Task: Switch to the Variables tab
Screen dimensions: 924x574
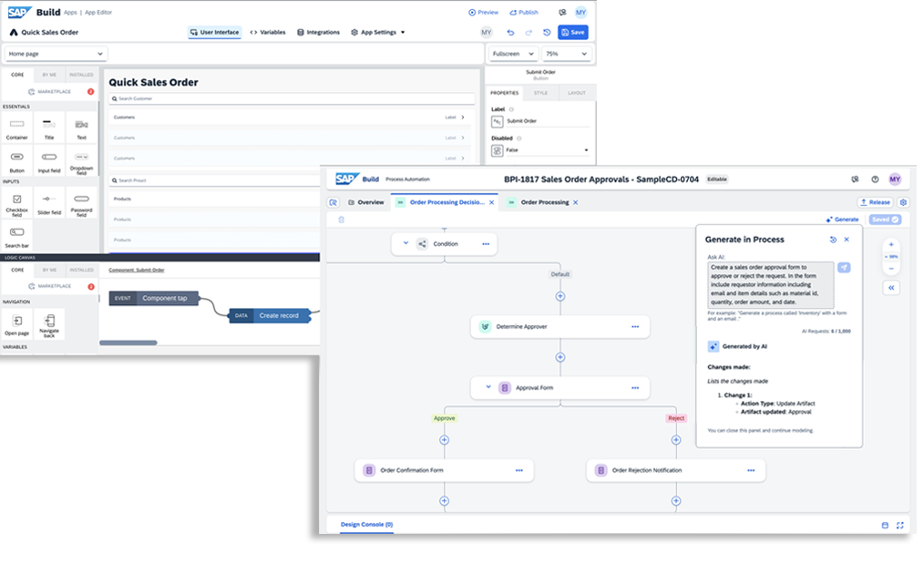Action: click(x=267, y=32)
